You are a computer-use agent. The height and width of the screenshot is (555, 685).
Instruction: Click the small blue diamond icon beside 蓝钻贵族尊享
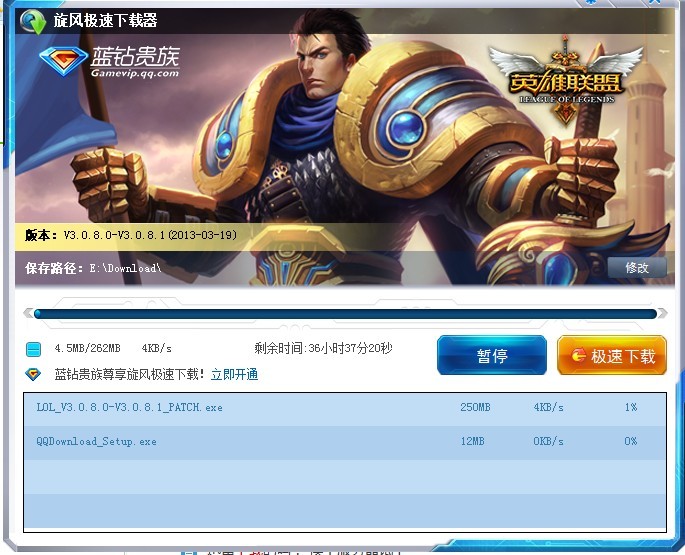[x=33, y=374]
